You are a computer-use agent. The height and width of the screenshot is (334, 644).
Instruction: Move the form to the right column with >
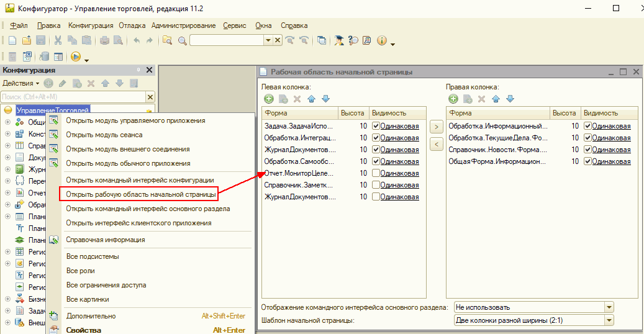(x=436, y=127)
